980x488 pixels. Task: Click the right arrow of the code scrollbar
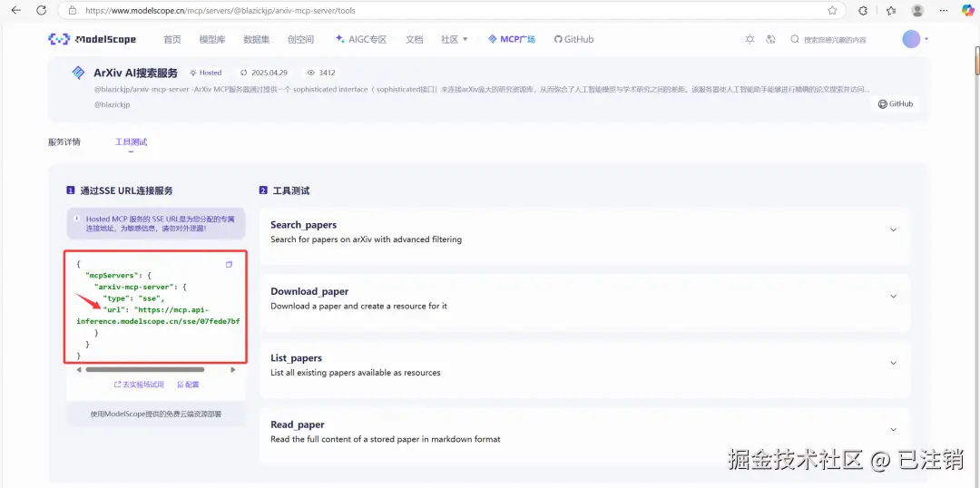point(233,370)
